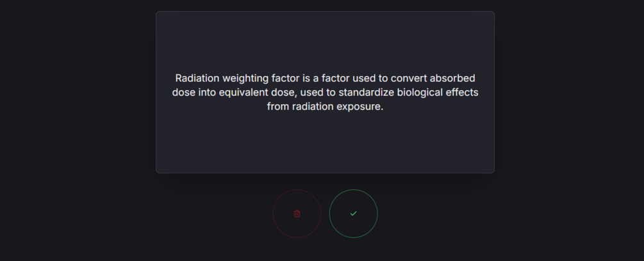Discard the radiation weighting factor card
Screen dimensions: 644x261
(x=297, y=214)
